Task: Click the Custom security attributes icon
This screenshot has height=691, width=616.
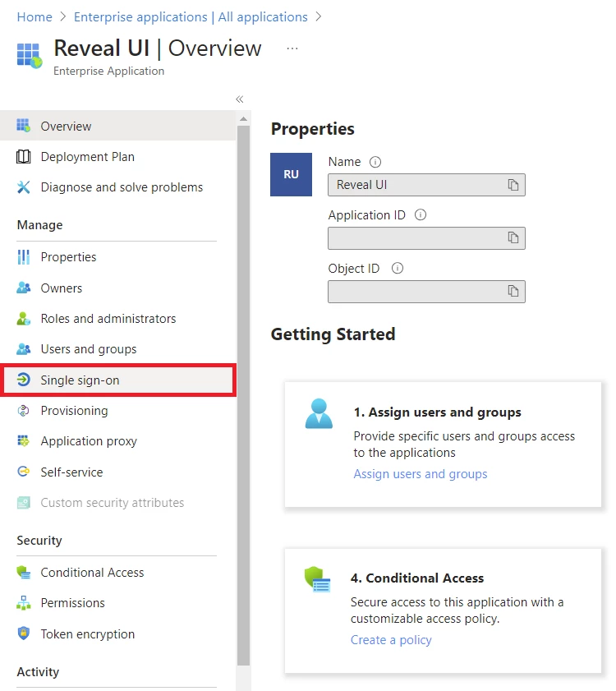Action: (x=23, y=502)
